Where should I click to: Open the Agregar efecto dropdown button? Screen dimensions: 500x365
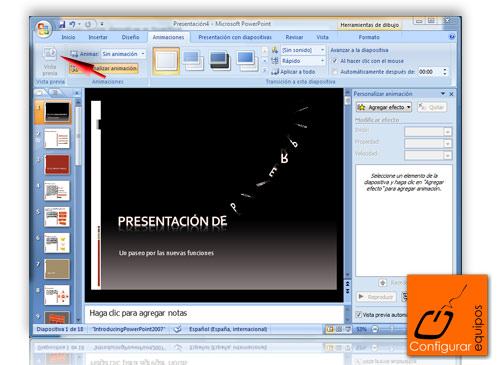click(384, 107)
